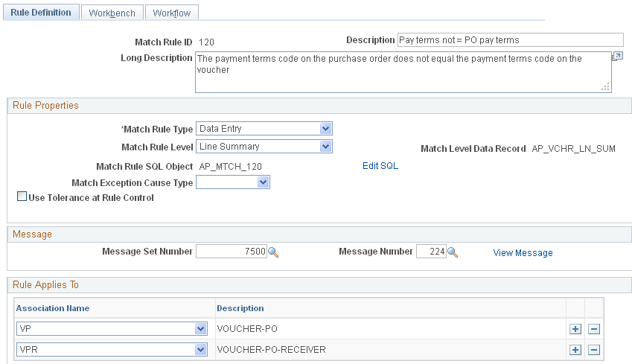The width and height of the screenshot is (632, 364).
Task: Look up the Message Set Number with the magnifier
Action: point(273,252)
